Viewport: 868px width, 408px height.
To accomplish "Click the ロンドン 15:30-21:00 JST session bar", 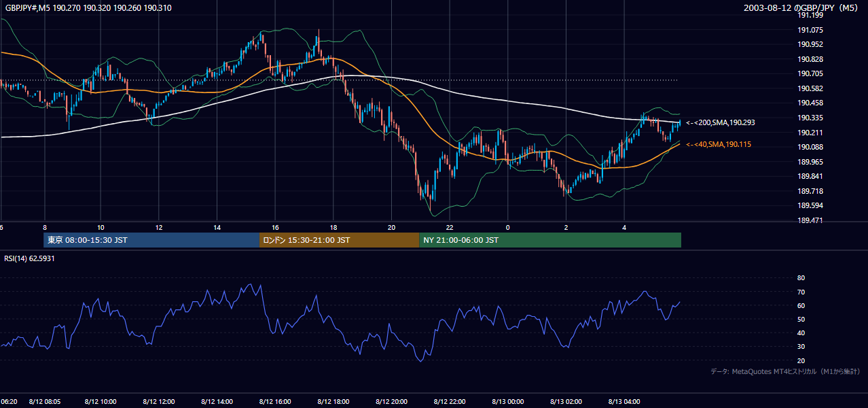I will click(340, 240).
